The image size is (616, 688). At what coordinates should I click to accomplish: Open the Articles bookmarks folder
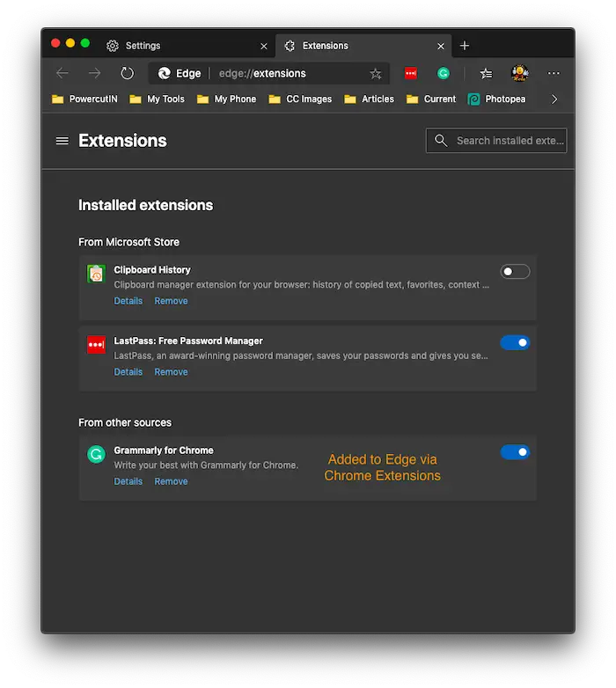(369, 99)
